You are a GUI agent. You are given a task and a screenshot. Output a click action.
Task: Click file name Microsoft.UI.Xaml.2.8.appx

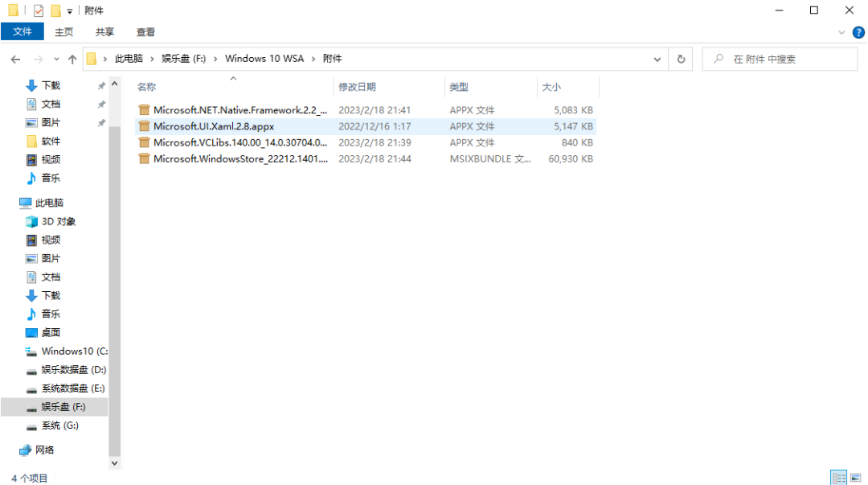pyautogui.click(x=214, y=126)
